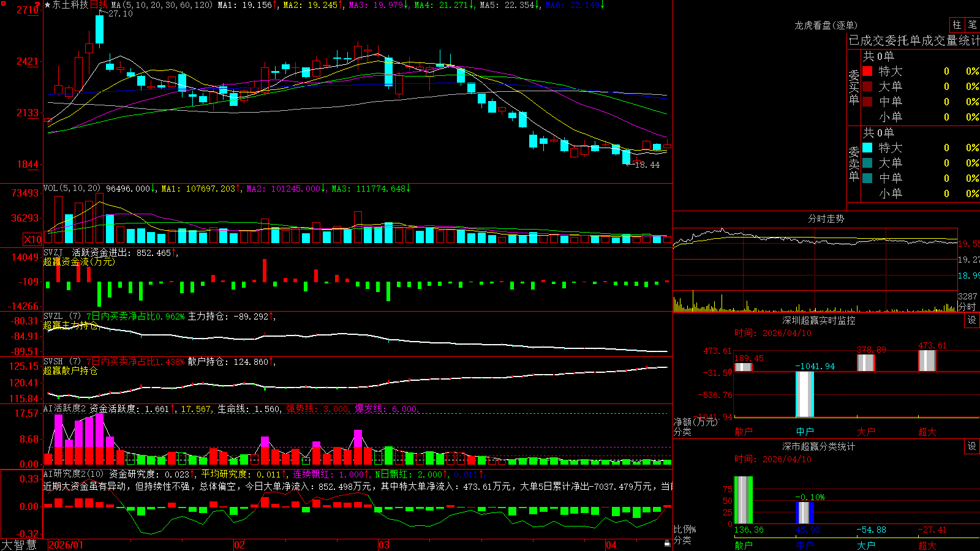
Task: Click the 189.45 value above the 散户 bar
Action: [x=749, y=358]
